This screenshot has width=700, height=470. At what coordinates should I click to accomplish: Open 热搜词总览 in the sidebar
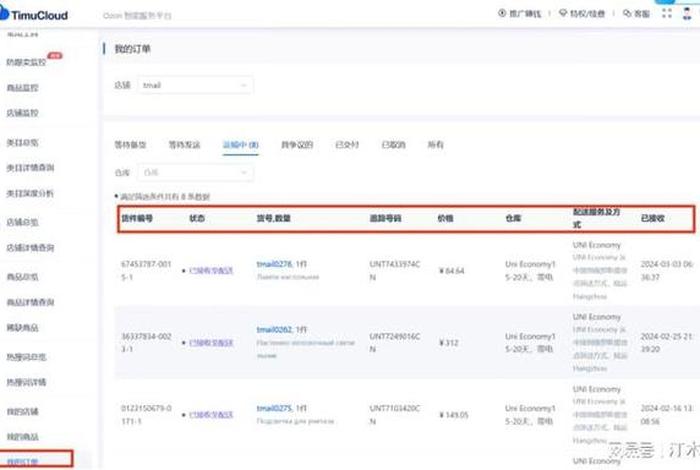[26, 357]
